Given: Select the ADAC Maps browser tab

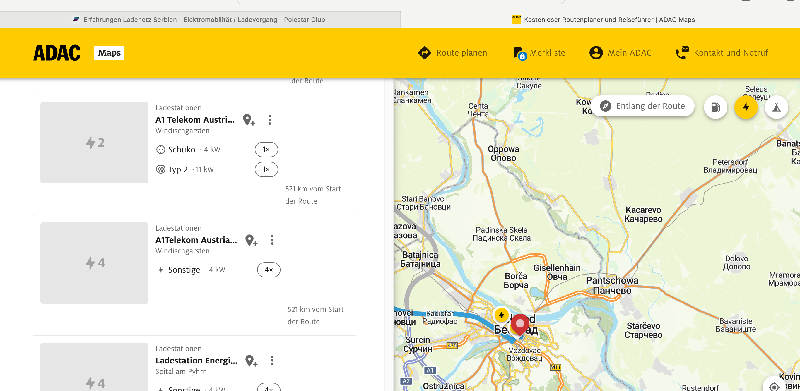Looking at the screenshot, I should pyautogui.click(x=603, y=20).
